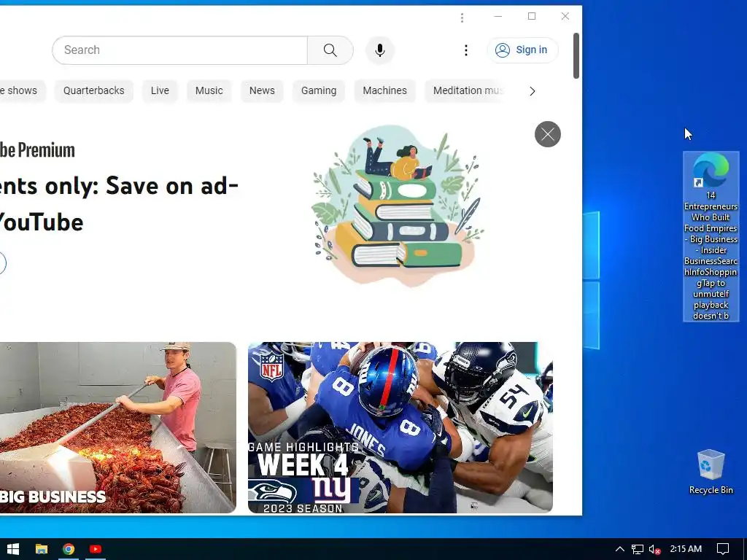Click the magnifier search button
This screenshot has width=747, height=560.
[330, 50]
